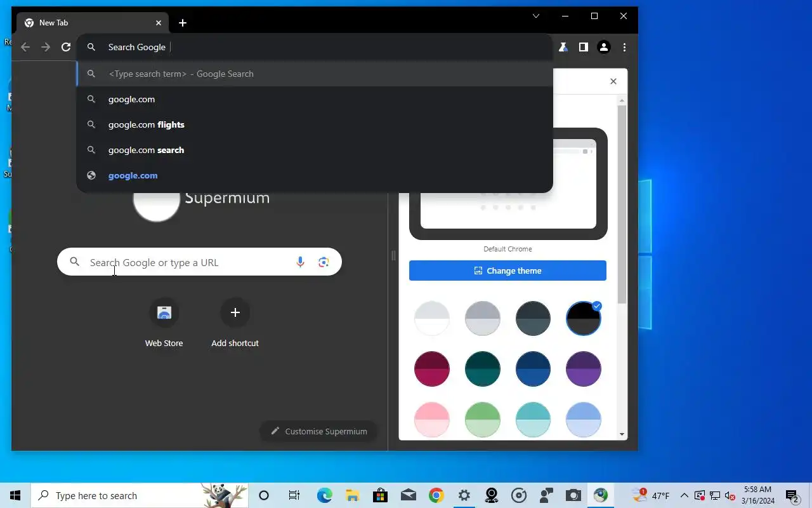This screenshot has width=812, height=508.
Task: Open network icon in system tray
Action: (714, 496)
